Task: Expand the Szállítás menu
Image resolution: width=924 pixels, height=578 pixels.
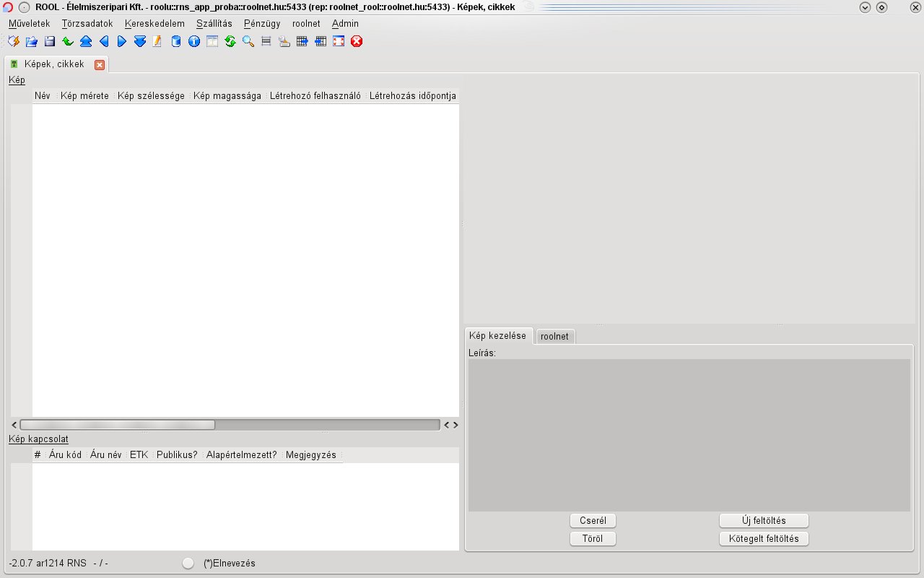Action: (214, 24)
